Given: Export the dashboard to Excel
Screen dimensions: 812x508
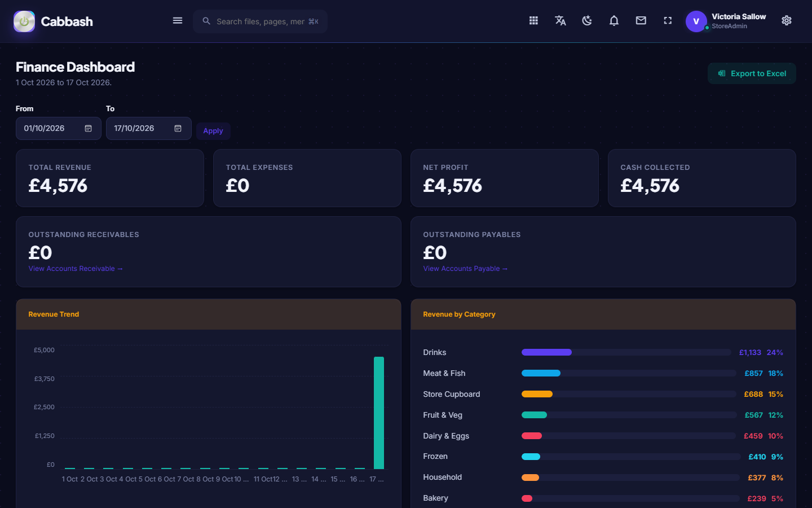Looking at the screenshot, I should click(x=752, y=73).
